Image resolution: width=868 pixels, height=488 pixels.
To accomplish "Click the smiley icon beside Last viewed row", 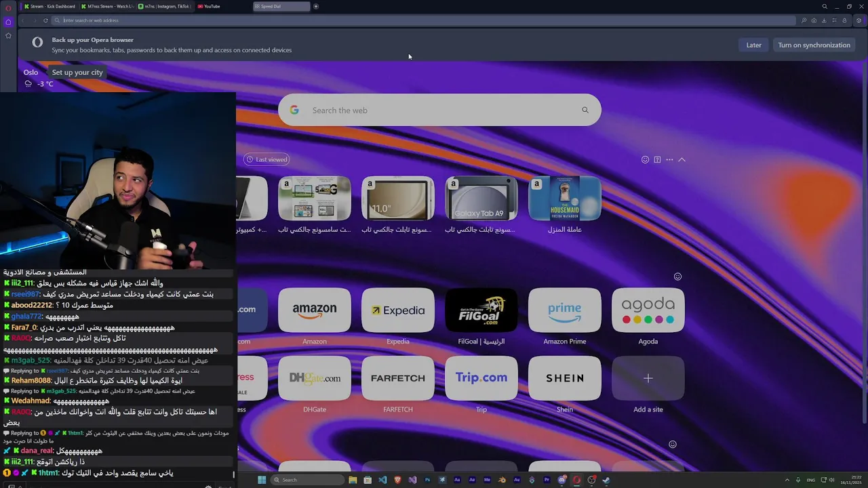I will point(645,159).
